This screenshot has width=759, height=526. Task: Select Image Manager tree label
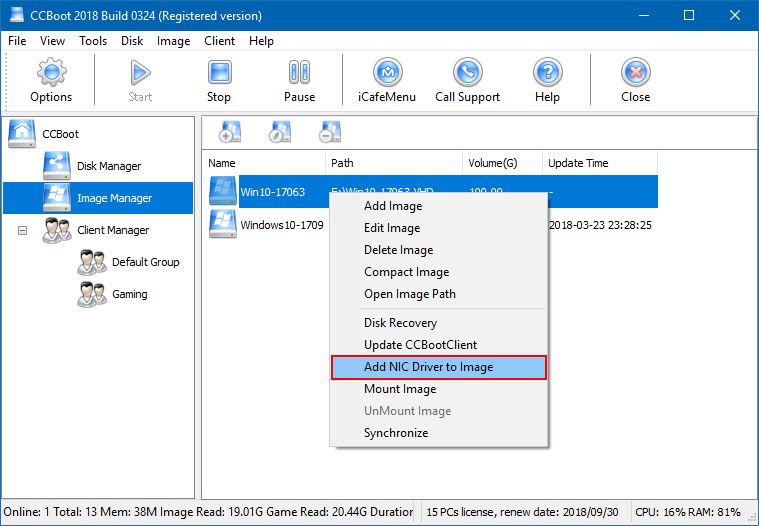tap(114, 198)
